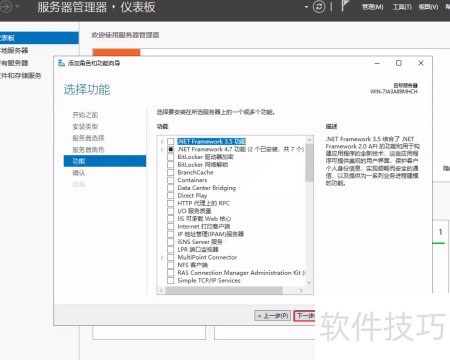Check the Data Center Bridging checkbox
Viewport: 450px width, 360px height.
click(170, 188)
